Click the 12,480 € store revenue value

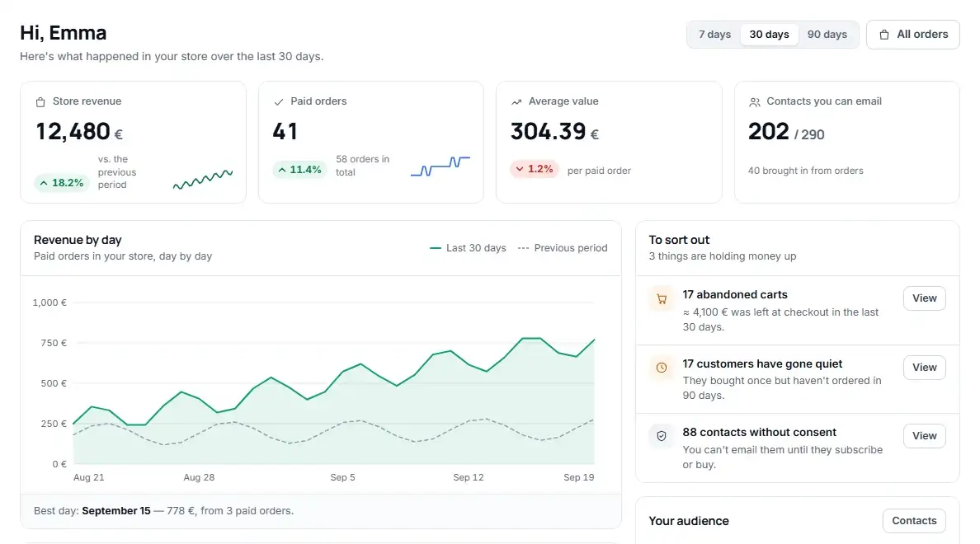point(78,132)
